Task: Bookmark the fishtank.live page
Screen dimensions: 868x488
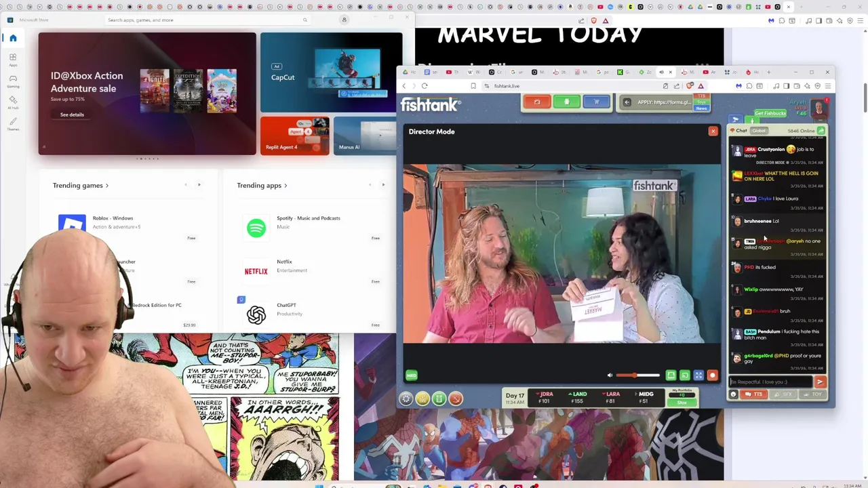Action: [x=473, y=86]
